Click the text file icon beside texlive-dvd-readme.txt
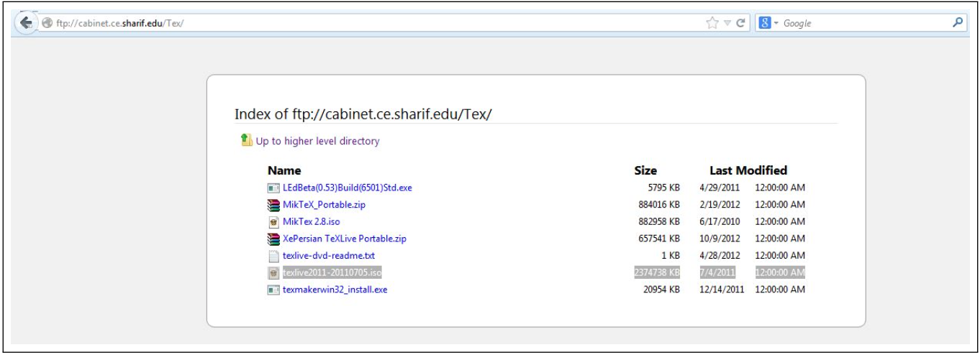The width and height of the screenshot is (980, 355). tap(273, 256)
